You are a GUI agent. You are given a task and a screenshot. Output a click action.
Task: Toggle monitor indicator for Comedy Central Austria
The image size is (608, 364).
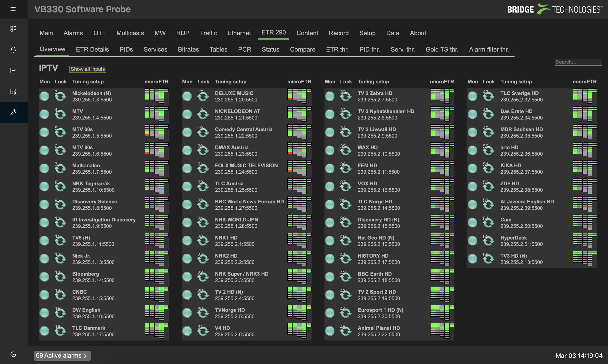pos(187,132)
